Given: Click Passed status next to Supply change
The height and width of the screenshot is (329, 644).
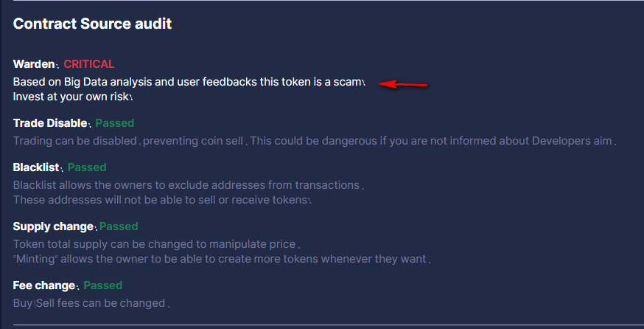Looking at the screenshot, I should pyautogui.click(x=119, y=226).
